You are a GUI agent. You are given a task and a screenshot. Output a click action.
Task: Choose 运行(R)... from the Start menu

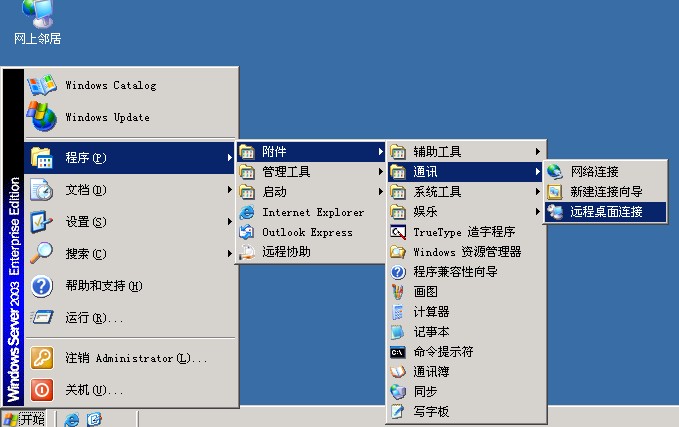pyautogui.click(x=94, y=318)
